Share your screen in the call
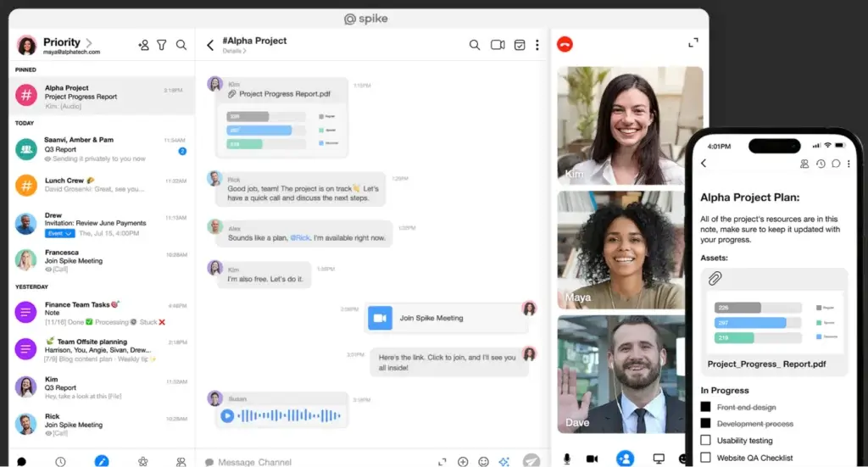868x467 pixels. click(x=658, y=459)
